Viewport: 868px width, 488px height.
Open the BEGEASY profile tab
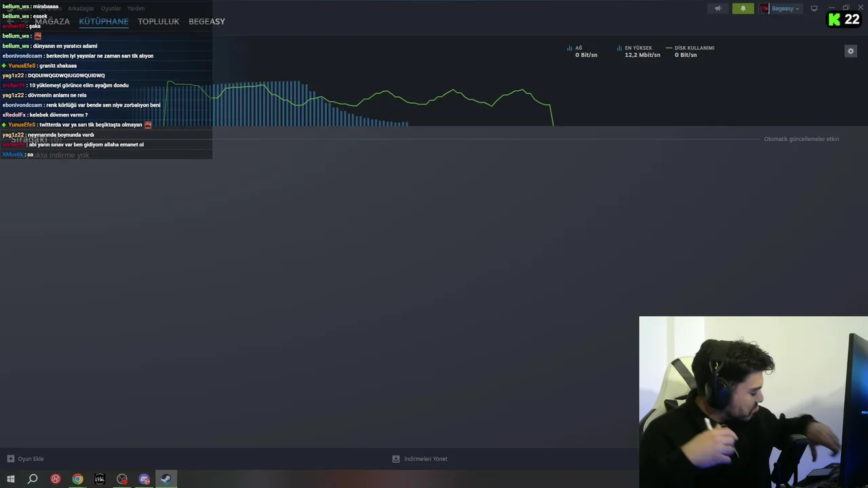click(x=207, y=22)
